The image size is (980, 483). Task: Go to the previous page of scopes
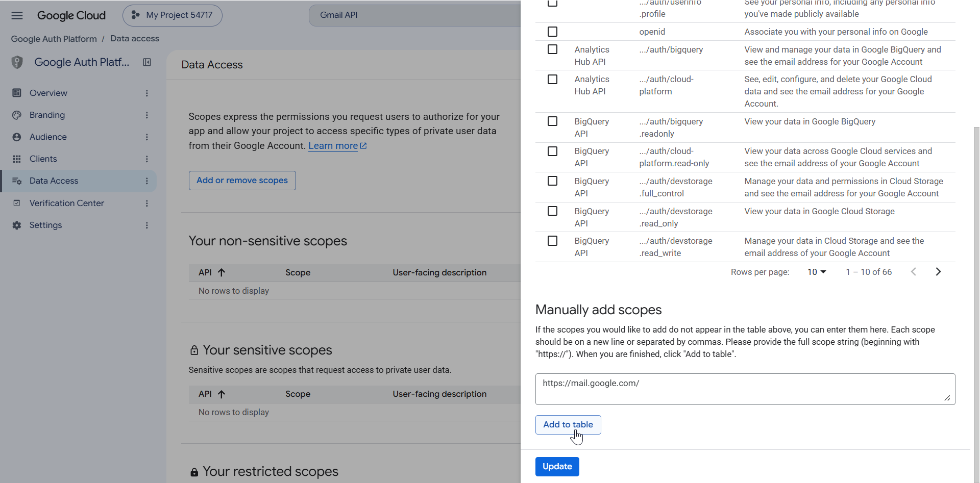click(914, 272)
